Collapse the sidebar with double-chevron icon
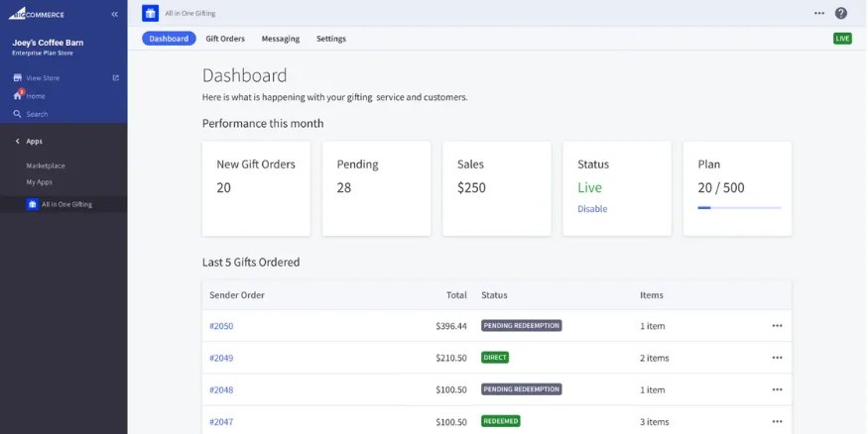Image resolution: width=868 pixels, height=434 pixels. pyautogui.click(x=115, y=15)
